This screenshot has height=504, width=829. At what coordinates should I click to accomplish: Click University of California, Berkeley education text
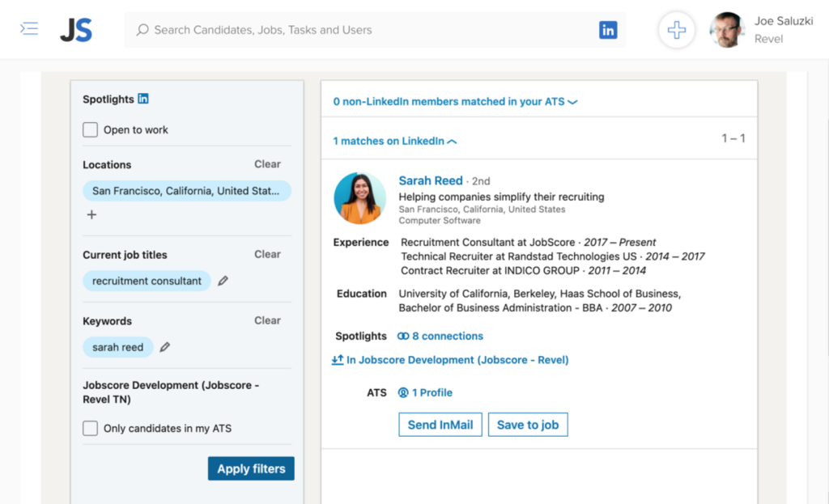click(x=539, y=301)
